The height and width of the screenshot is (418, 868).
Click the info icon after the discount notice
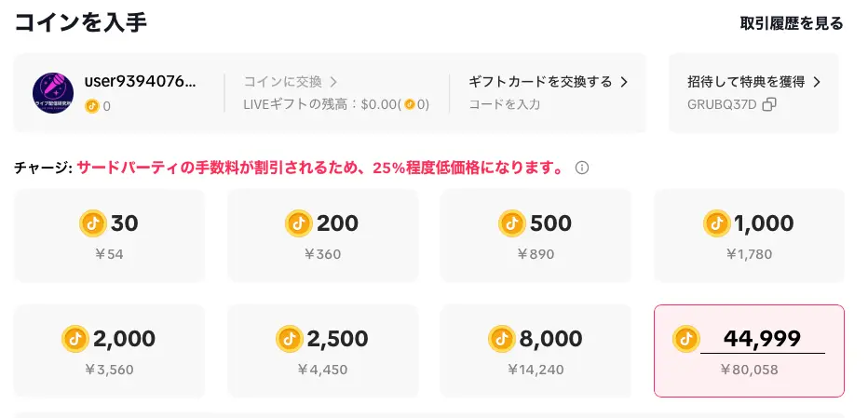tap(582, 169)
